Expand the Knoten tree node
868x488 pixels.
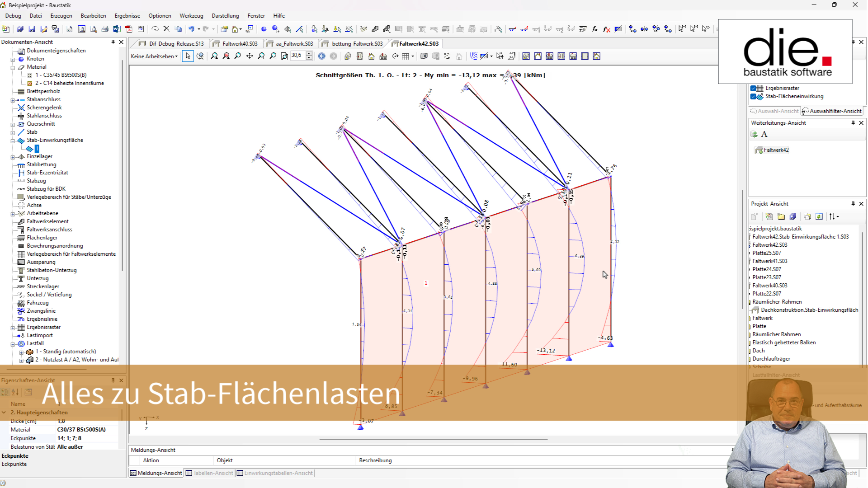pyautogui.click(x=13, y=59)
